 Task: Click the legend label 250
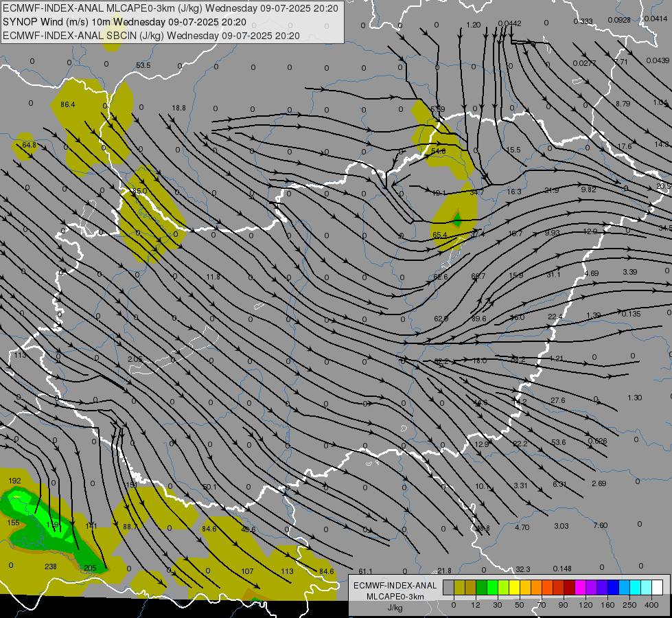pos(629,605)
